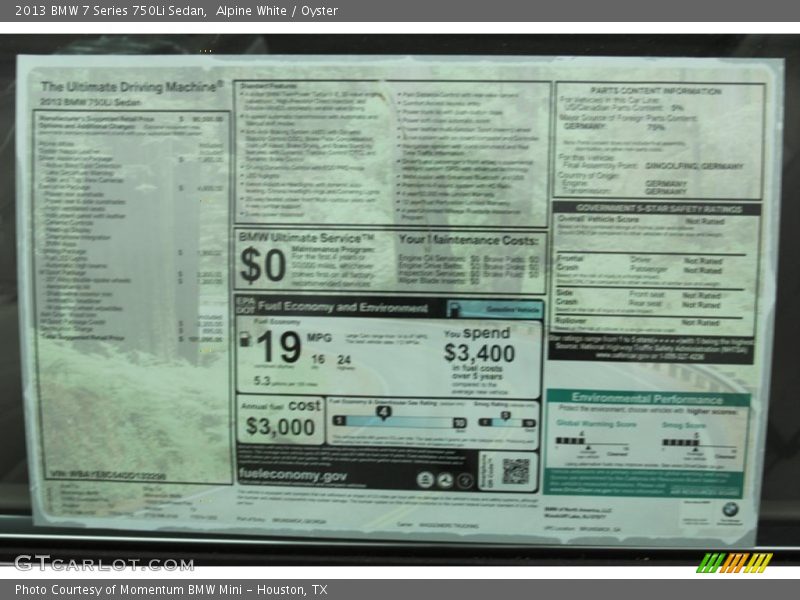Click the large '$0' maintenance price

coord(263,265)
